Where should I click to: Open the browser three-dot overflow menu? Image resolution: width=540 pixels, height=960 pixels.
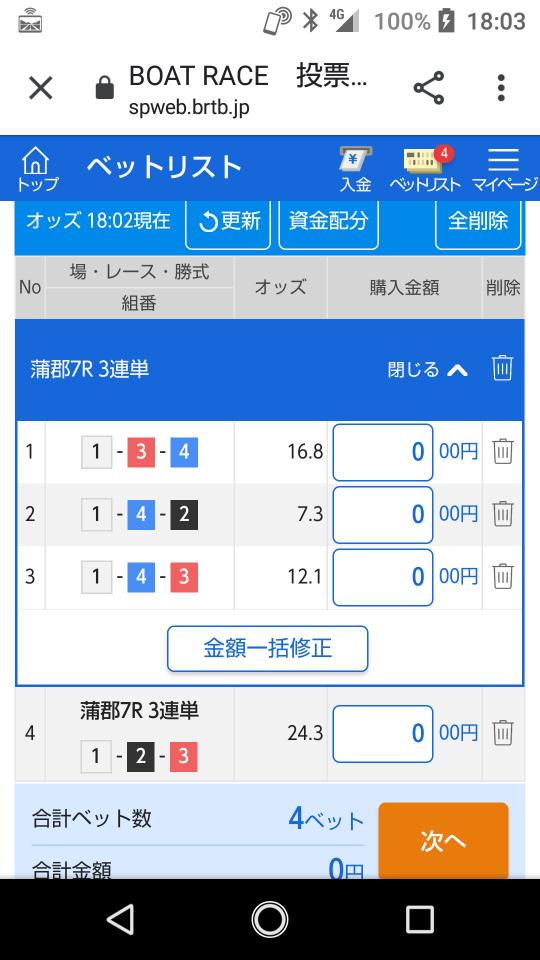501,88
